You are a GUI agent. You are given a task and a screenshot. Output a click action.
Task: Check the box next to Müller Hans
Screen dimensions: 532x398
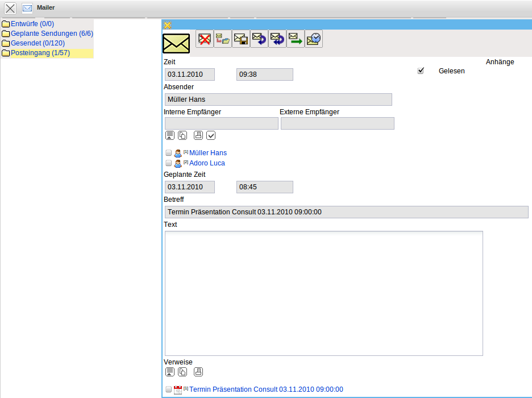click(168, 153)
